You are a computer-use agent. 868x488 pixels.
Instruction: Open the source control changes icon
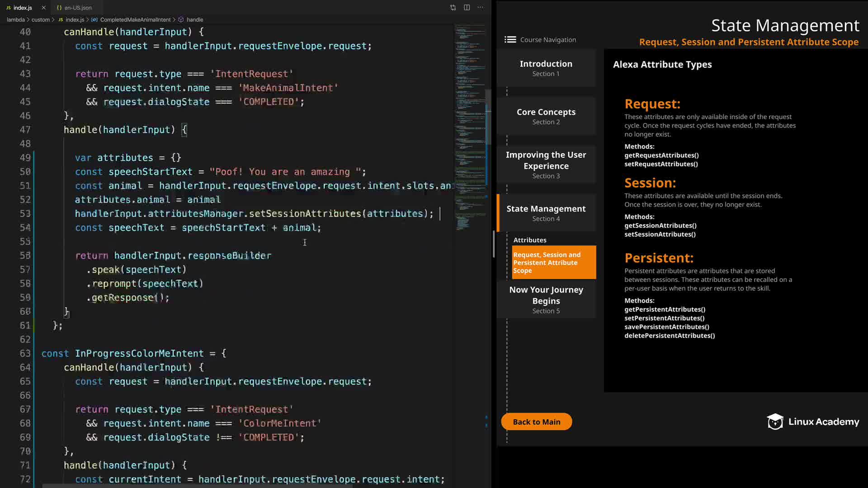453,8
